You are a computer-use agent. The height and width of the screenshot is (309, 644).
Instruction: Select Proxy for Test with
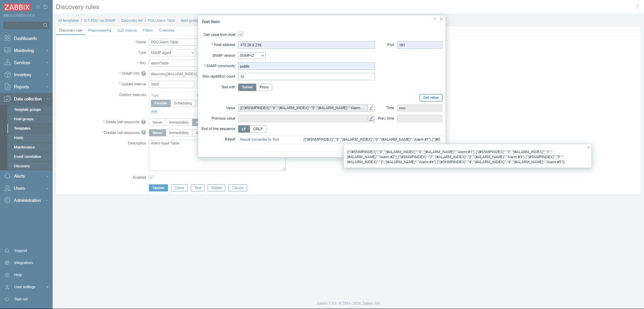[264, 87]
